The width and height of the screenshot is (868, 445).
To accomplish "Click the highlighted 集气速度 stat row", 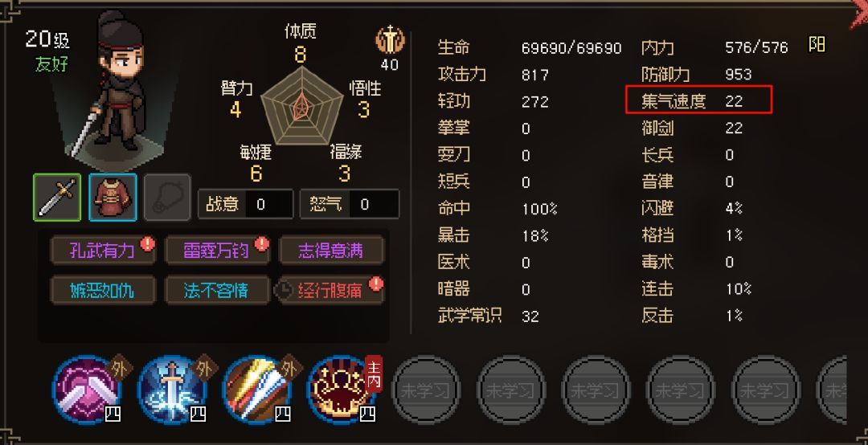I will [x=698, y=100].
